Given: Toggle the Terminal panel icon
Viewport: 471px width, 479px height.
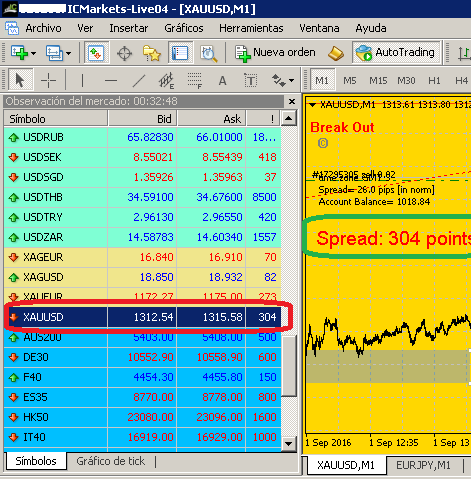Looking at the screenshot, I should click(x=180, y=53).
